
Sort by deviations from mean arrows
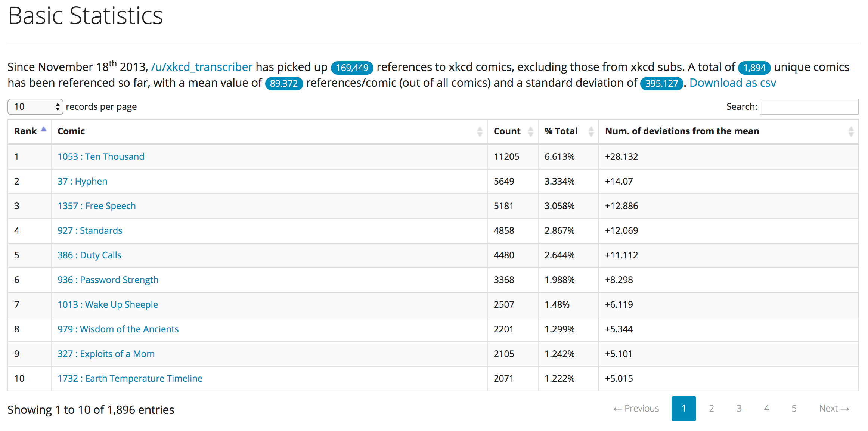pyautogui.click(x=851, y=131)
